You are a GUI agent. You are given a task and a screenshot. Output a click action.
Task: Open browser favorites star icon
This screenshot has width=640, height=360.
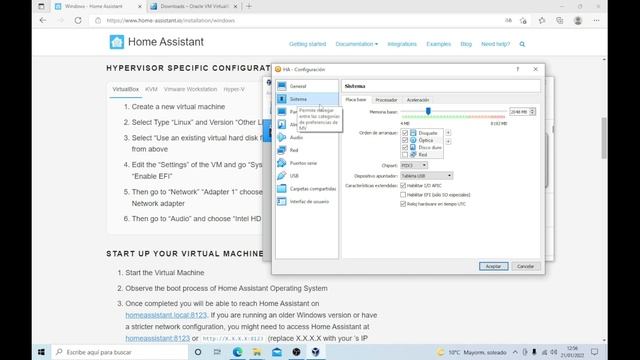click(542, 20)
